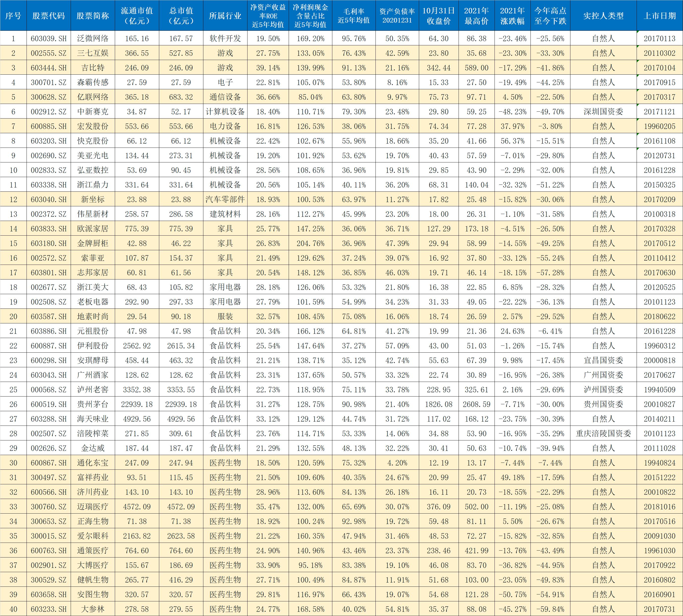Select 迈瑞医疗 in the name column

(93, 507)
